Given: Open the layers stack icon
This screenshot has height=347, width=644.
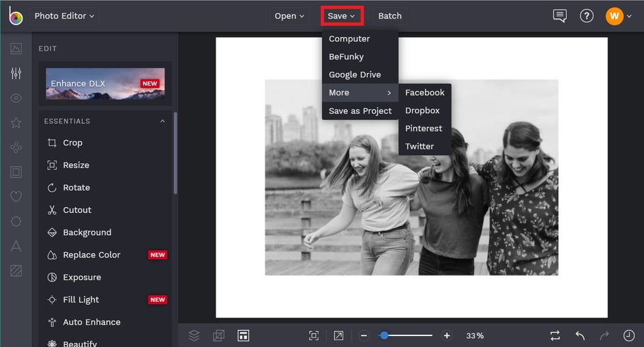Looking at the screenshot, I should coord(194,335).
